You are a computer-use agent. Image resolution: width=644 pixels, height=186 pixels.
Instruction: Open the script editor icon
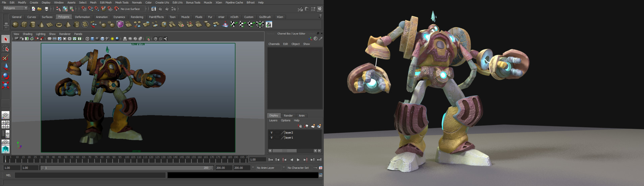[x=320, y=175]
